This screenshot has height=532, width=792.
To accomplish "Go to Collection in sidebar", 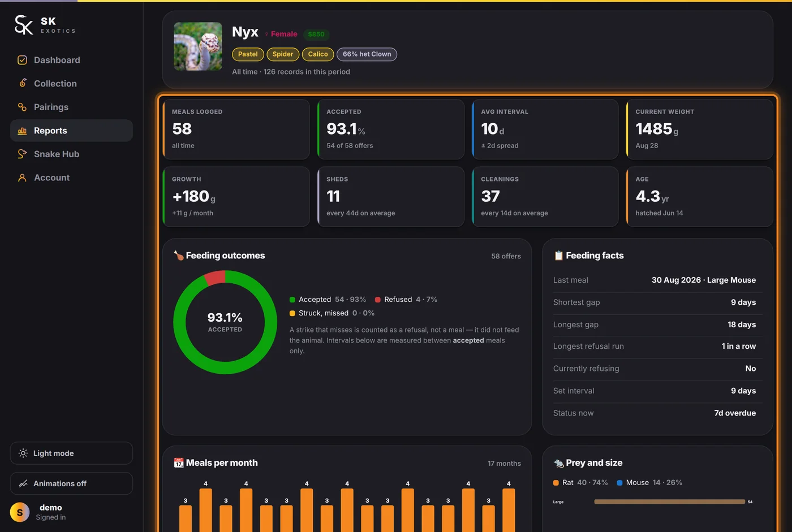I will [x=71, y=83].
